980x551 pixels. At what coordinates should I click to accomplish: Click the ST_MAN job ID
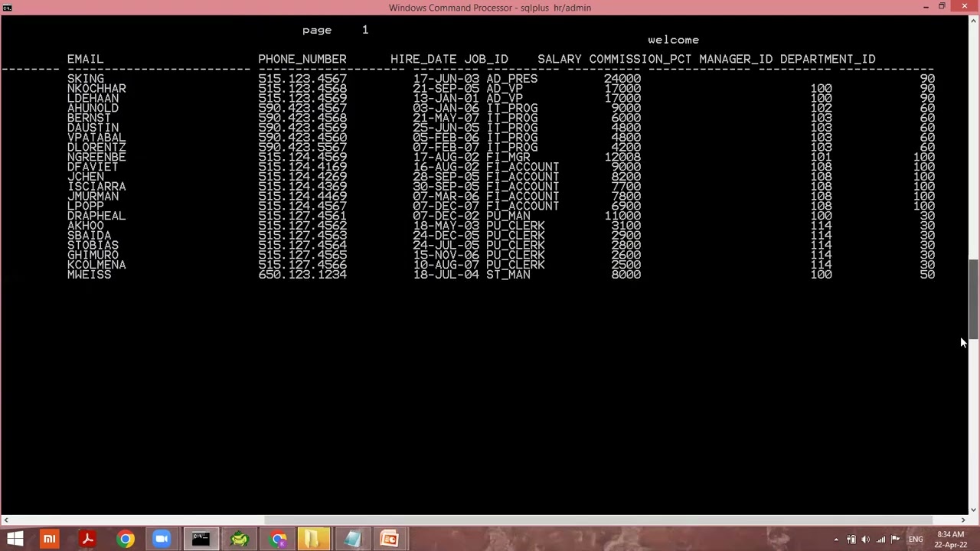pos(508,275)
